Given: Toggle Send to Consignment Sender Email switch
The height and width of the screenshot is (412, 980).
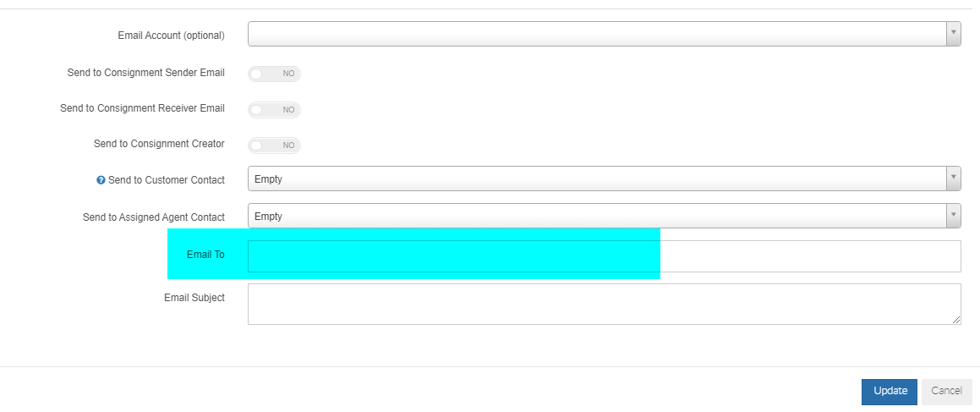Looking at the screenshot, I should (274, 74).
